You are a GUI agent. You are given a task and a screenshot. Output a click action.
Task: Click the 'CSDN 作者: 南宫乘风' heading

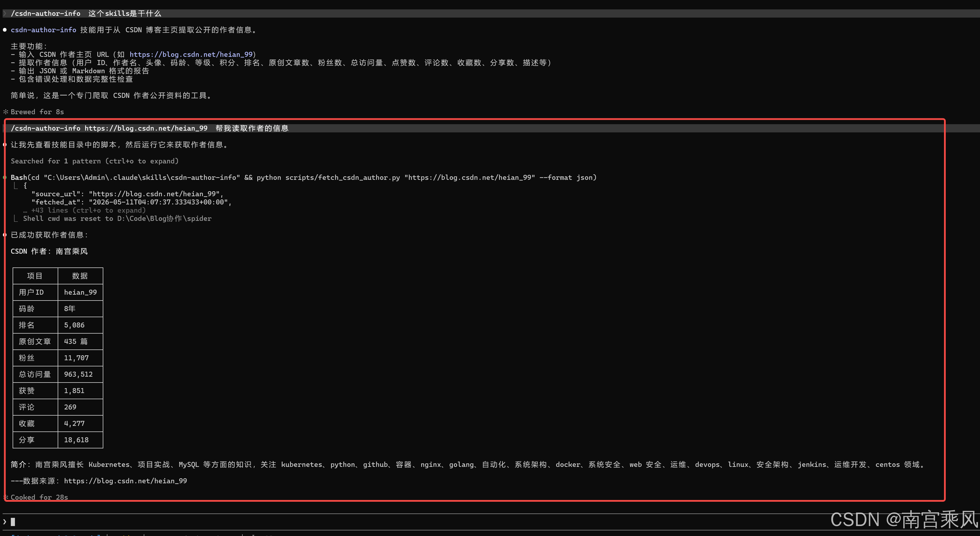49,251
